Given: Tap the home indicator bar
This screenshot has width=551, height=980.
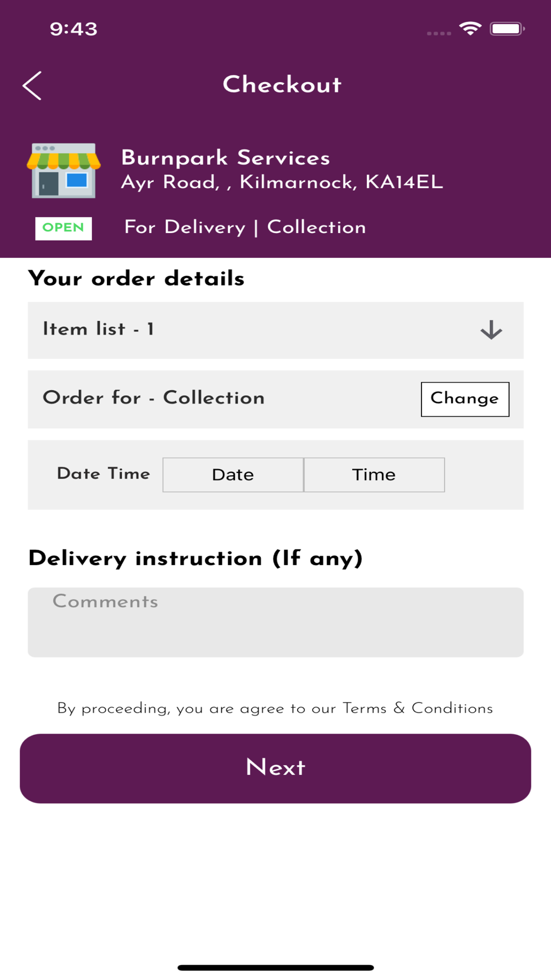Looking at the screenshot, I should pyautogui.click(x=275, y=967).
